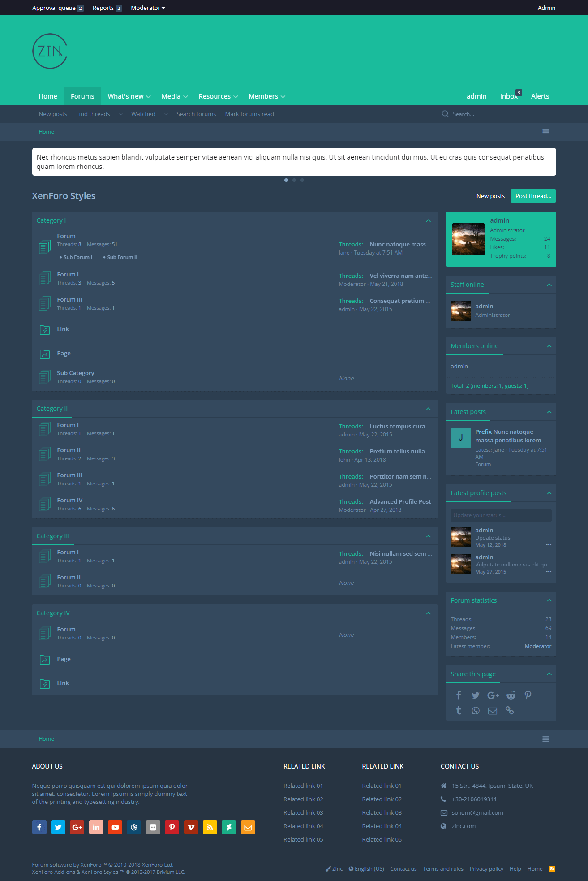This screenshot has width=588, height=881.
Task: Collapse the Forum statistics block
Action: click(x=549, y=600)
